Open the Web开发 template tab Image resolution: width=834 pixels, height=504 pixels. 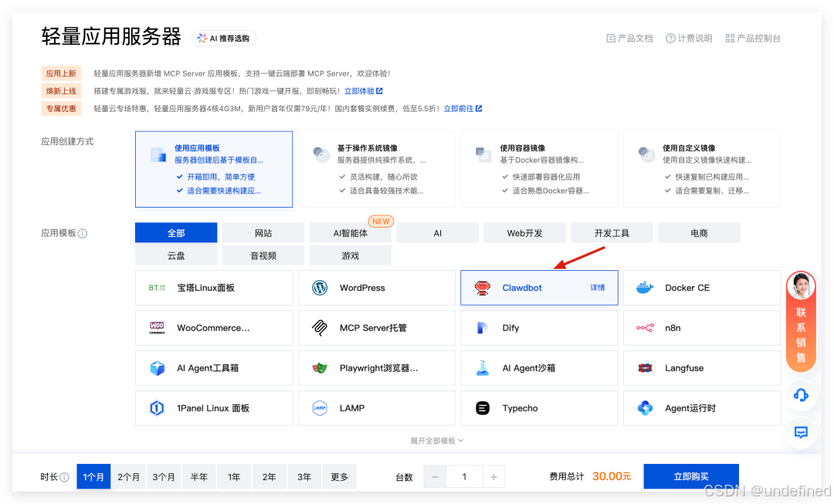[524, 232]
